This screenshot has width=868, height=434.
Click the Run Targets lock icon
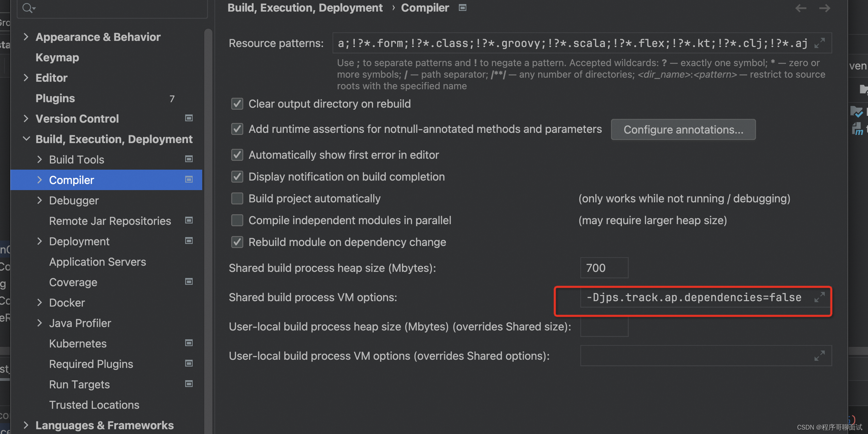click(189, 384)
